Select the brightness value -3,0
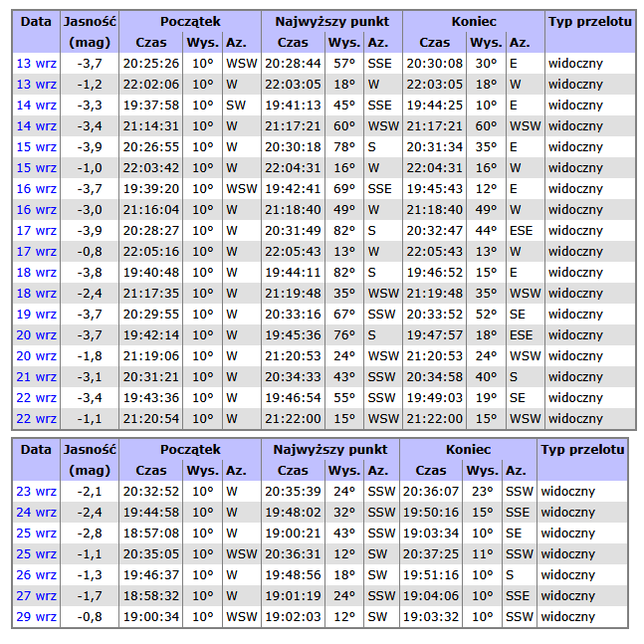The width and height of the screenshot is (644, 644). point(90,210)
